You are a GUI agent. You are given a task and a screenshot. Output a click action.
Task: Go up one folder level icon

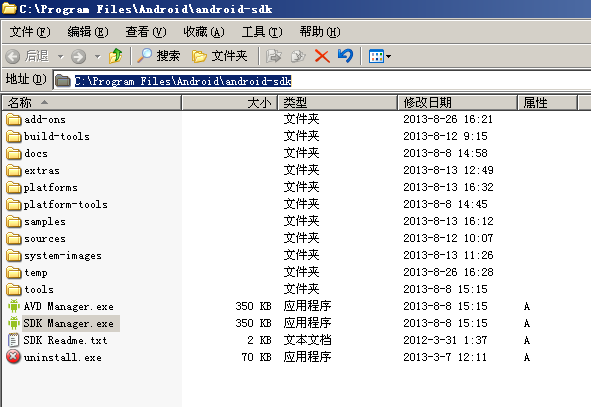coord(115,56)
